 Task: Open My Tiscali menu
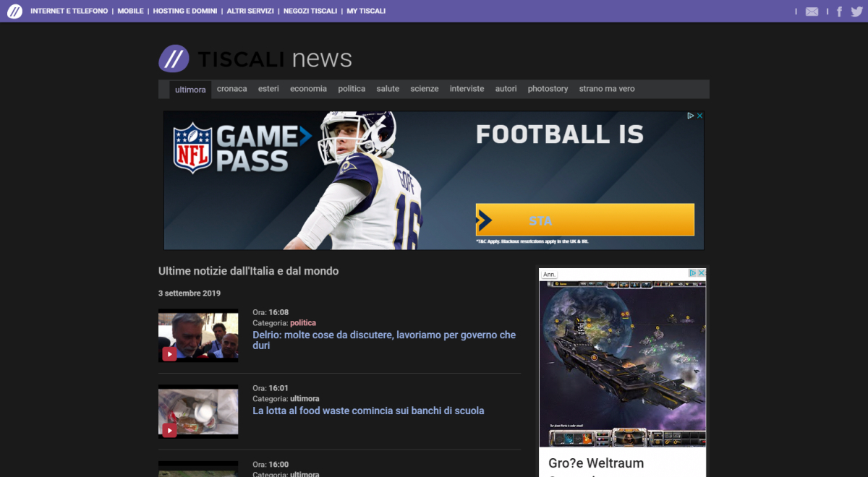click(366, 12)
